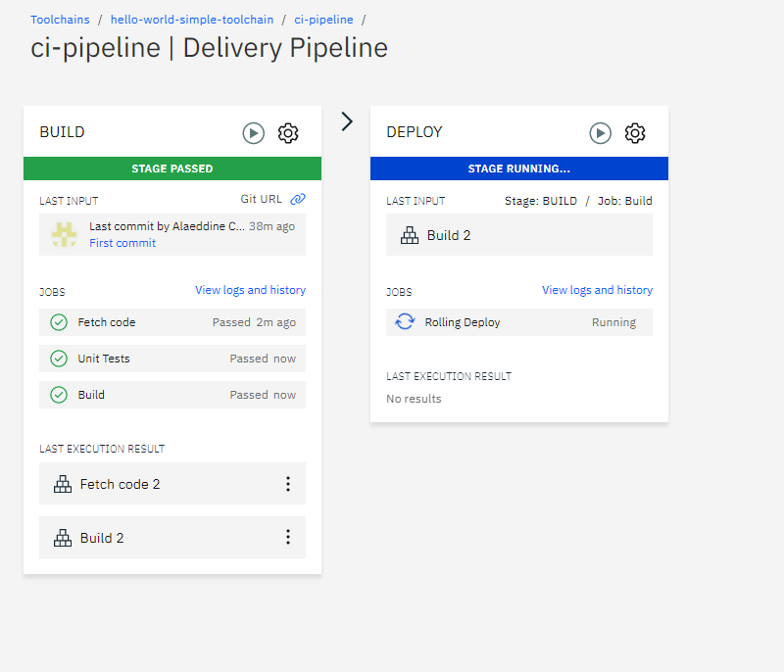View logs and history for BUILD
This screenshot has width=784, height=672.
251,290
